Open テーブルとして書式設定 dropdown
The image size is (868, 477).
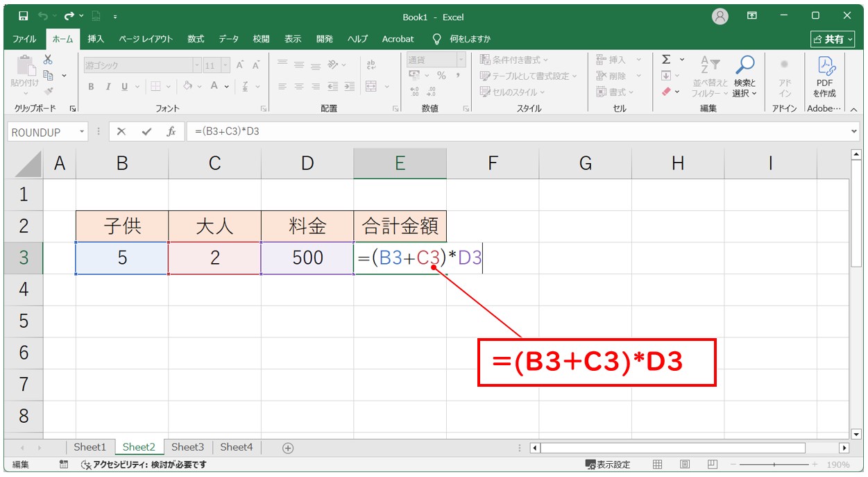[528, 76]
